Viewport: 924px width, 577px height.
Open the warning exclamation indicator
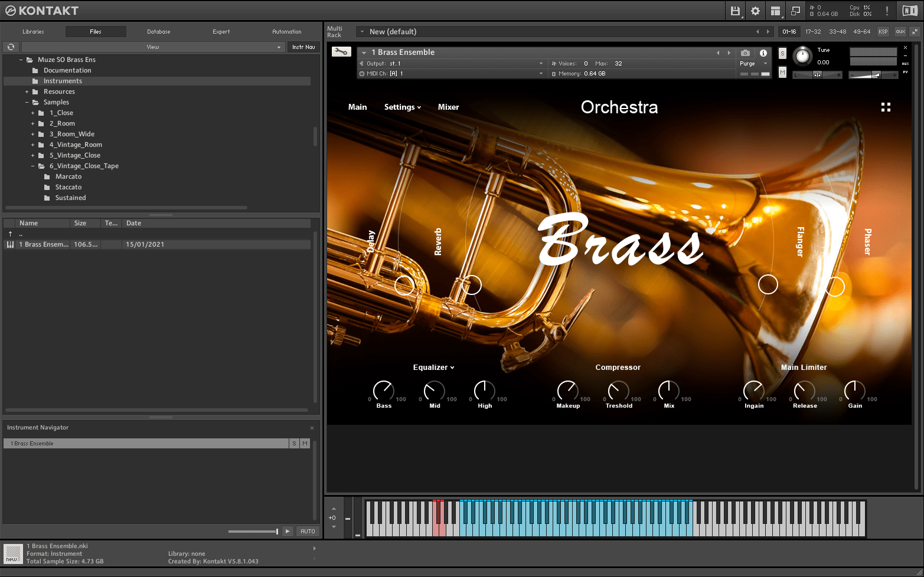pyautogui.click(x=887, y=11)
